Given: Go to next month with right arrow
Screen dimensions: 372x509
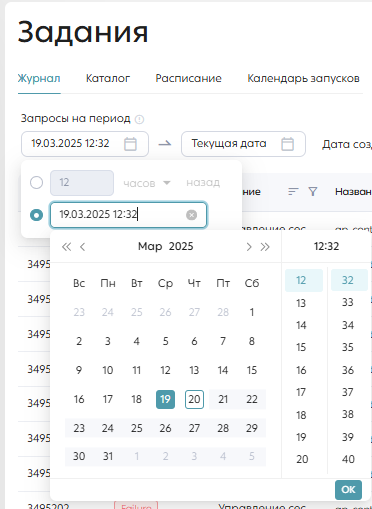Looking at the screenshot, I should [x=249, y=247].
